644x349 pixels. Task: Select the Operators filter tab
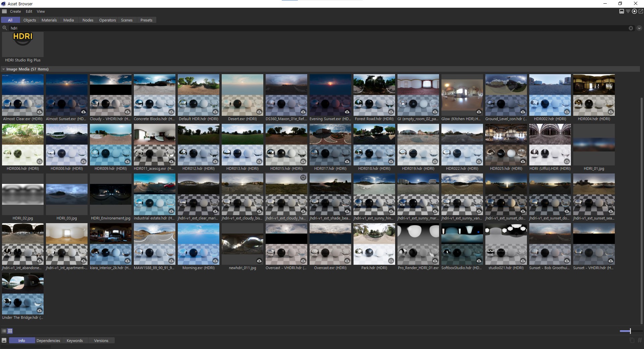tap(107, 20)
